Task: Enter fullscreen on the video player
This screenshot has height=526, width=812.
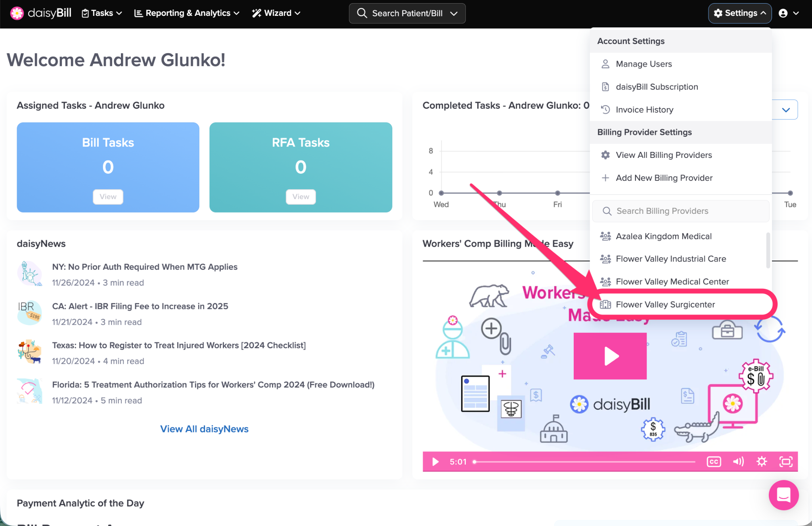Action: coord(785,461)
